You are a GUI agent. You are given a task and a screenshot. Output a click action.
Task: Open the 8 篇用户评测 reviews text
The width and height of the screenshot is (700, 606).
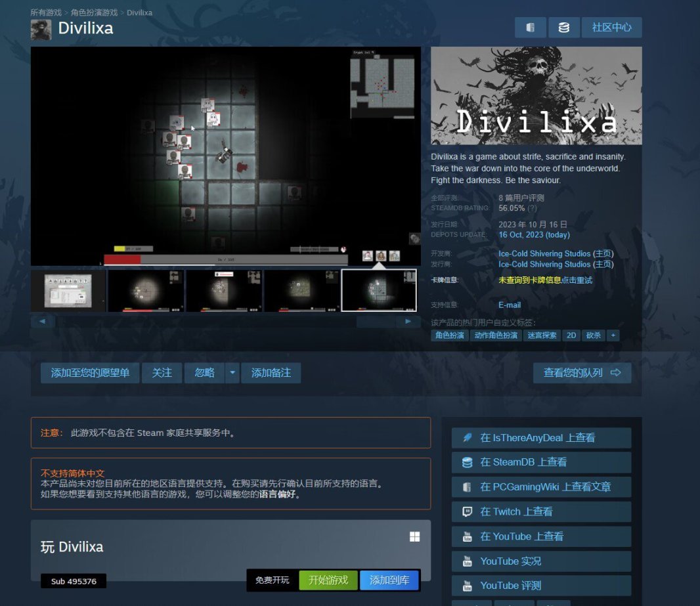(521, 198)
